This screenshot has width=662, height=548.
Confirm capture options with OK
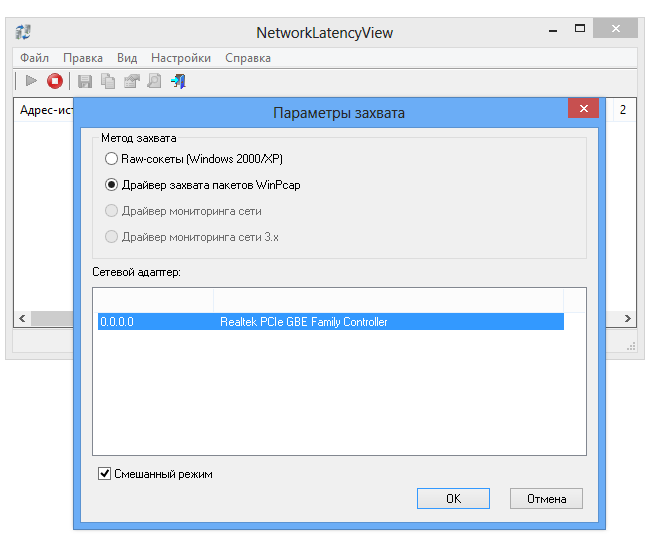pos(453,499)
